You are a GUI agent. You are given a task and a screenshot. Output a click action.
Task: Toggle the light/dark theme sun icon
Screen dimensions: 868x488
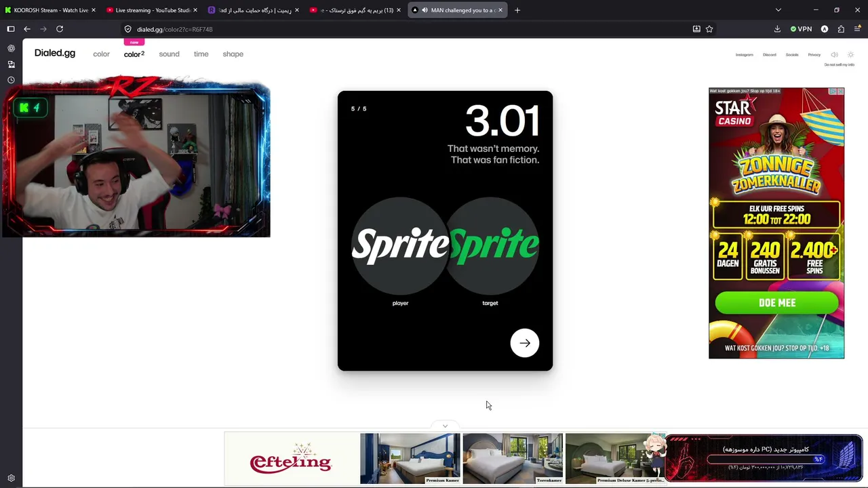click(851, 55)
